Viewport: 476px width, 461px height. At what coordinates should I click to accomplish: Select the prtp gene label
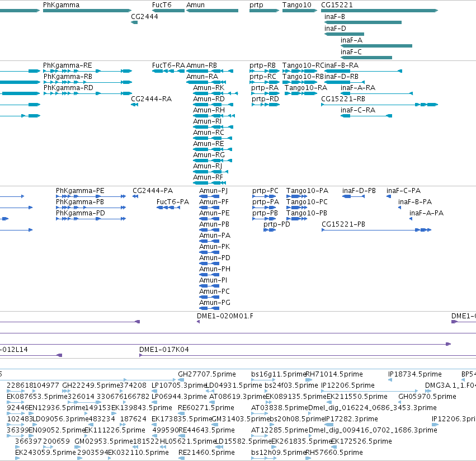256,5
